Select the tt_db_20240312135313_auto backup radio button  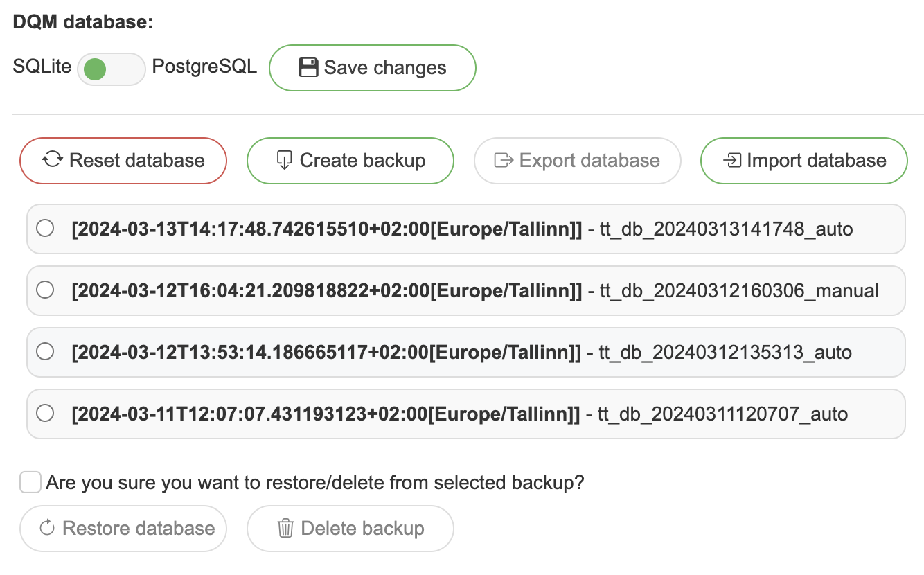pyautogui.click(x=45, y=352)
